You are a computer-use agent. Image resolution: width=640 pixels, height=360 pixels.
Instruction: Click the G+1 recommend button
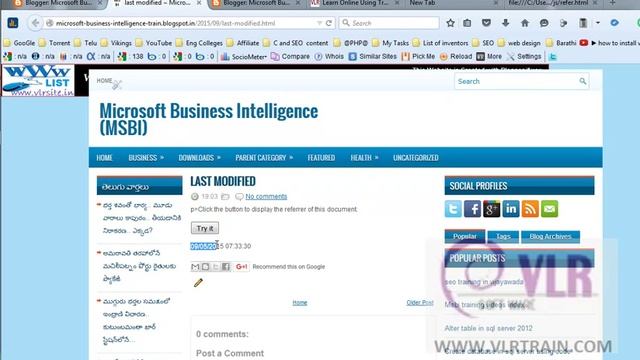241,267
